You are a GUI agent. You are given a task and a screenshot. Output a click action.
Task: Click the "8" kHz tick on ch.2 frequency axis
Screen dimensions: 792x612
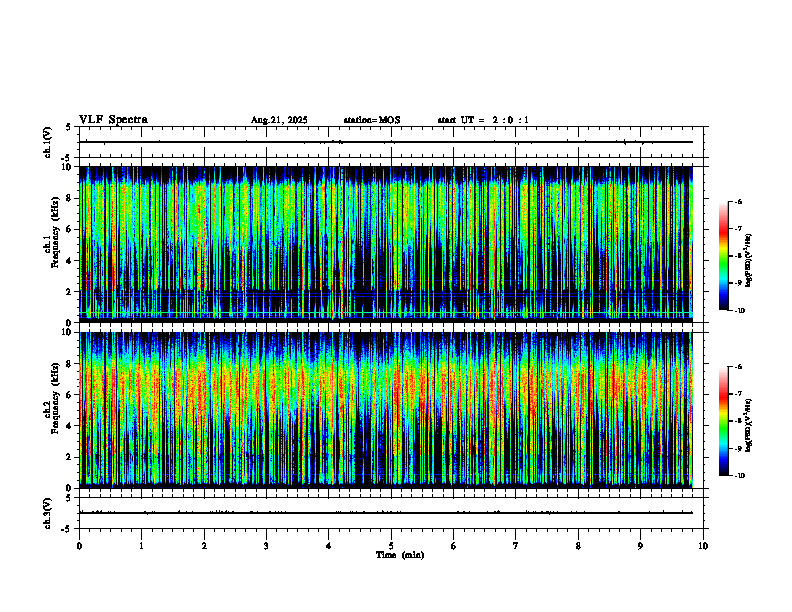[69, 364]
